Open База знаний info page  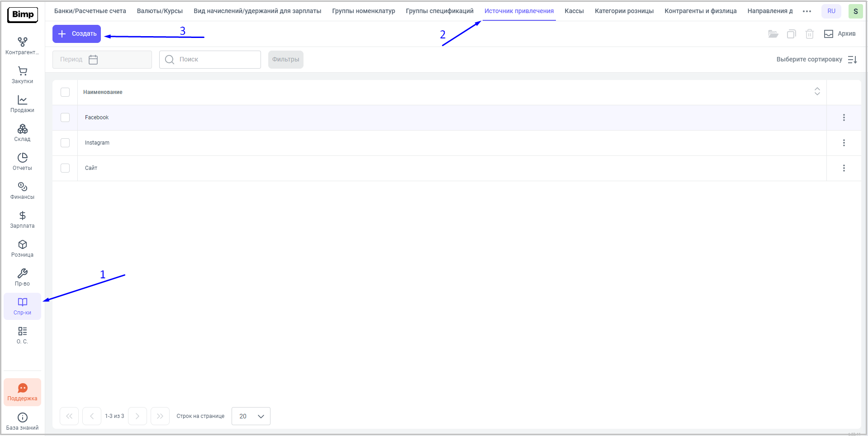point(22,421)
